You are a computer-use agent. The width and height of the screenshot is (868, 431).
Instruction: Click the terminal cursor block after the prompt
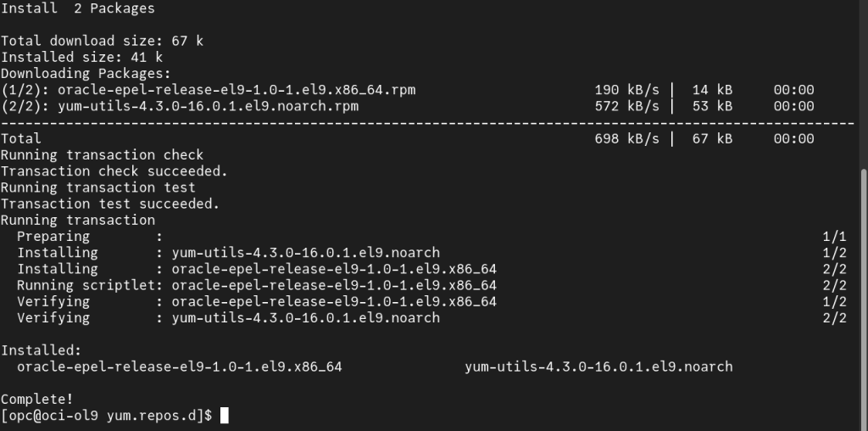click(x=225, y=415)
